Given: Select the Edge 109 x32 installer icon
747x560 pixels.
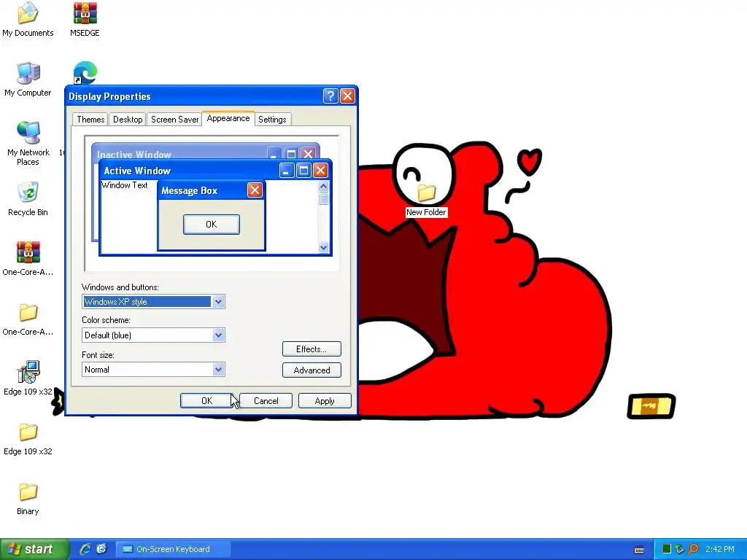Looking at the screenshot, I should pos(28,378).
